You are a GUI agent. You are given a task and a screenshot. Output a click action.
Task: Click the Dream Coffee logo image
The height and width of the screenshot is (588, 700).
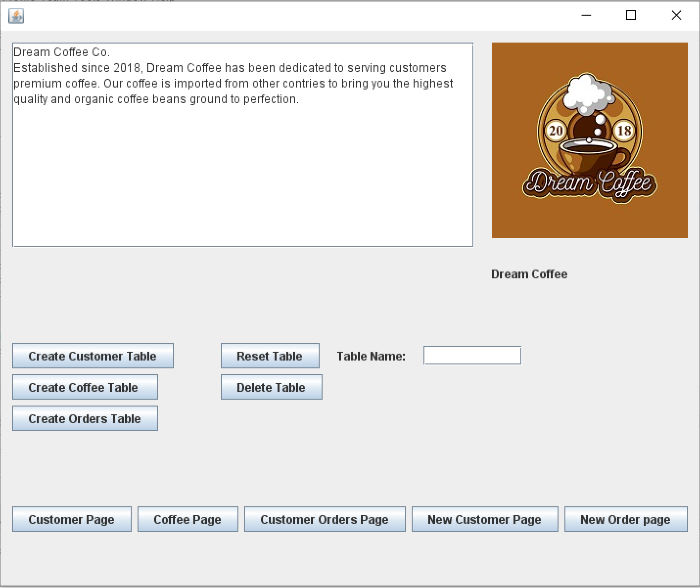589,140
